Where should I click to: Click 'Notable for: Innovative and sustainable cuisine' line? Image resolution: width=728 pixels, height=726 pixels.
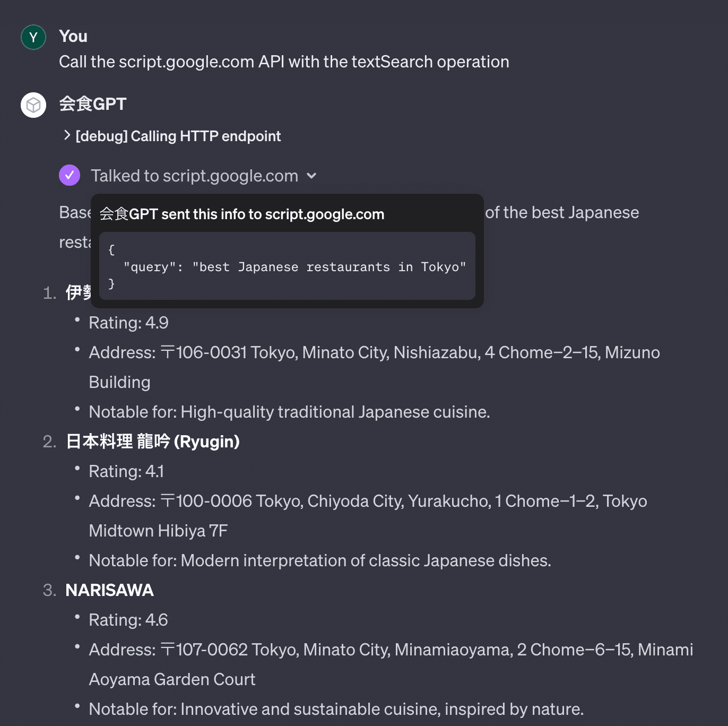click(x=336, y=709)
